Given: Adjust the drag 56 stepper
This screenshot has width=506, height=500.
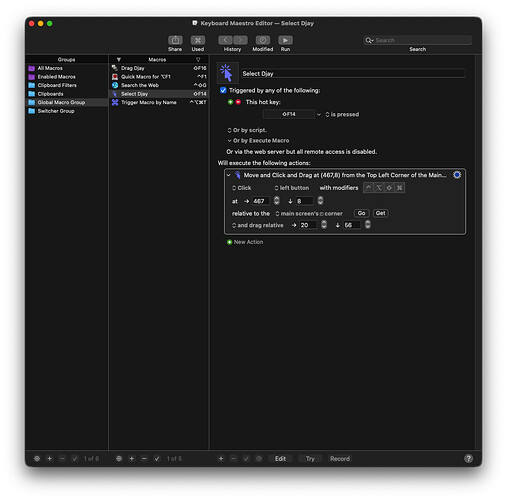Looking at the screenshot, I should click(x=368, y=225).
